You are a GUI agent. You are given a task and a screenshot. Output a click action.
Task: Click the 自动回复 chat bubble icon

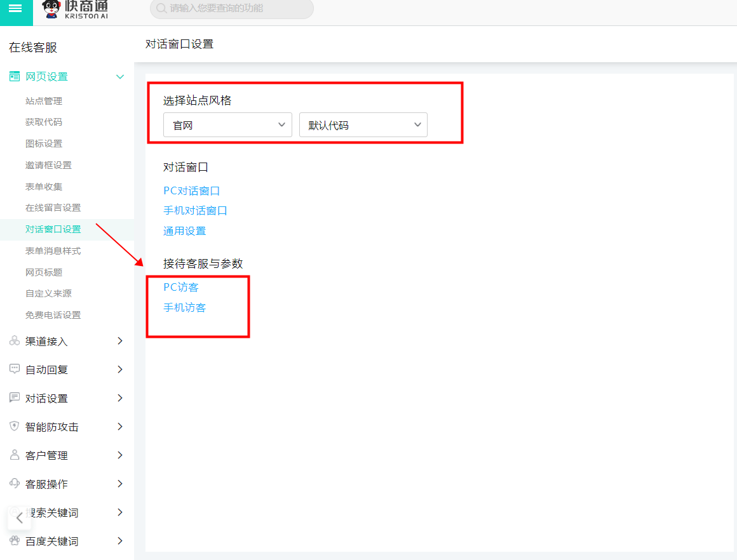pos(14,370)
